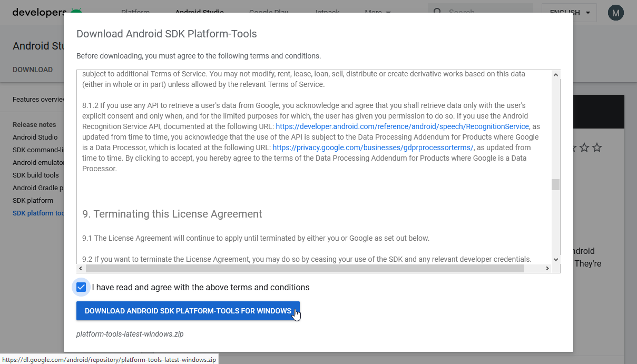Click the last rating star behind the dialog
This screenshot has height=364, width=637.
point(597,148)
